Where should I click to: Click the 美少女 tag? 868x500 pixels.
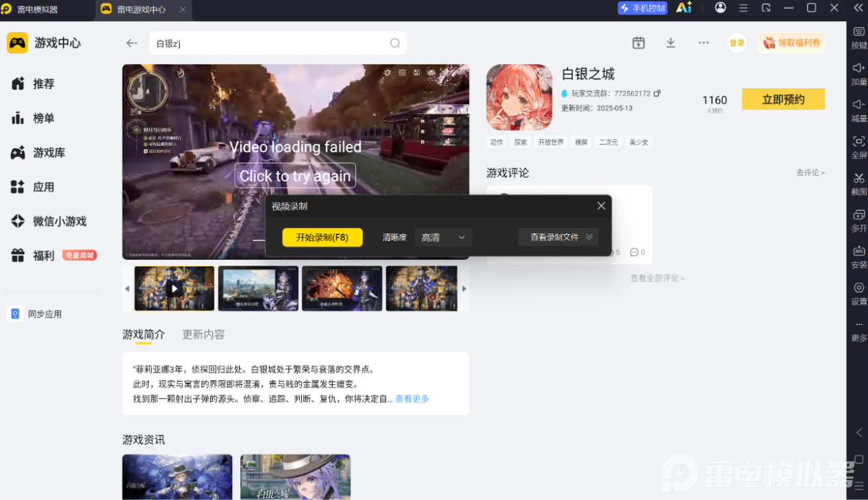click(x=638, y=142)
